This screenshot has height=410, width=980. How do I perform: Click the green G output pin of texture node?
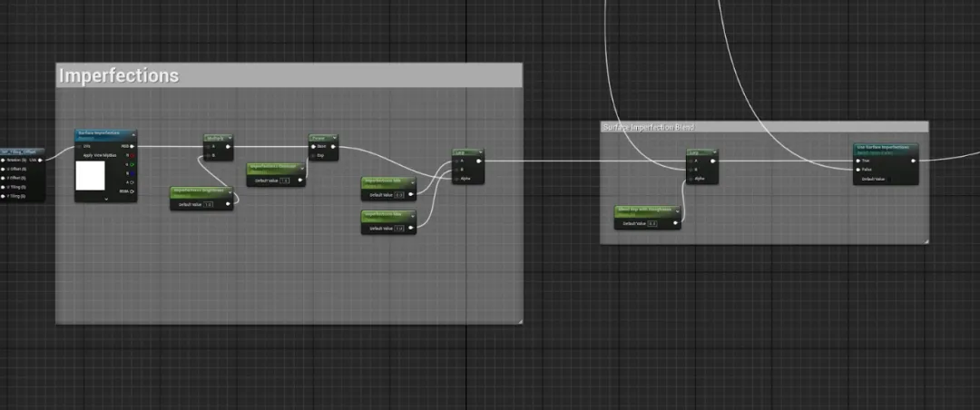pyautogui.click(x=132, y=164)
